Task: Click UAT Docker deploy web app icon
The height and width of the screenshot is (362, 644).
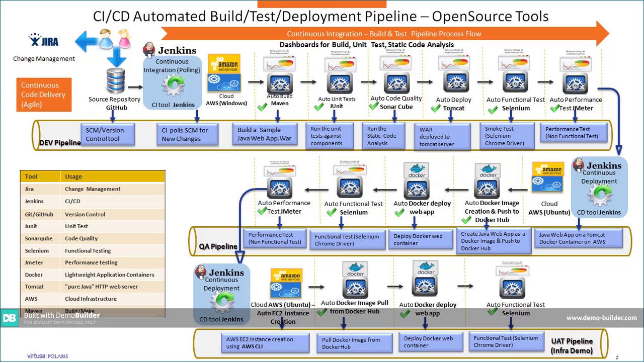Action: pyautogui.click(x=425, y=287)
